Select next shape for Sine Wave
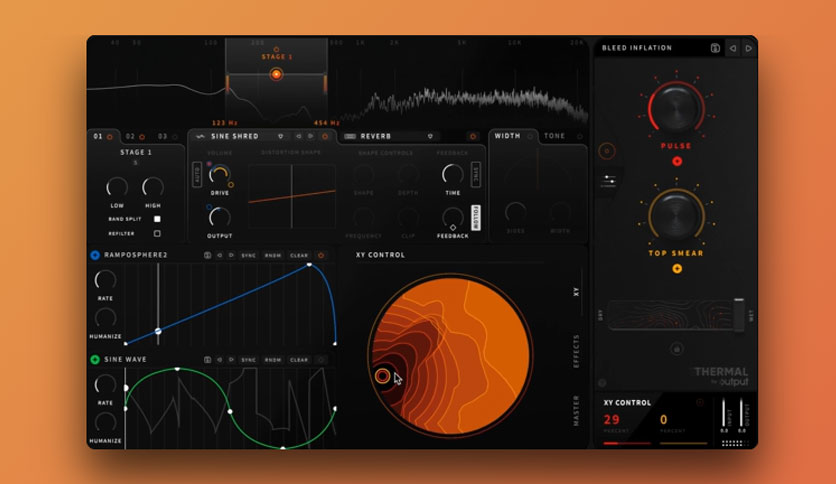Screen dimensions: 836x484 coord(231,360)
